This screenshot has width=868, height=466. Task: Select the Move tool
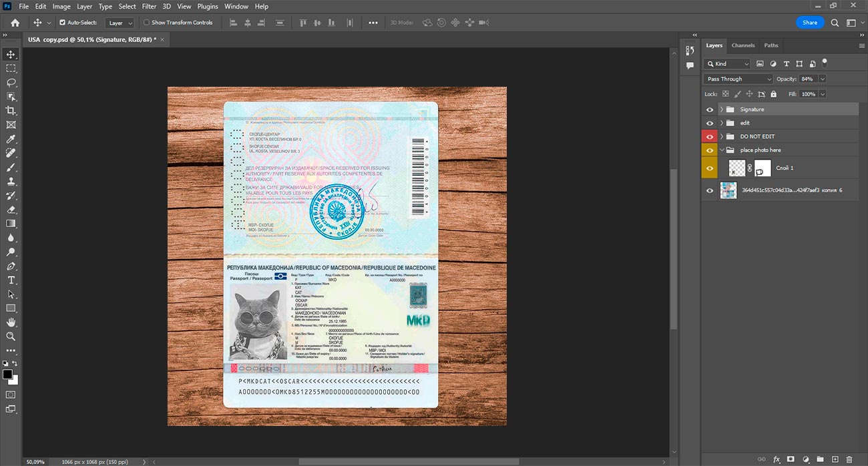click(x=11, y=54)
